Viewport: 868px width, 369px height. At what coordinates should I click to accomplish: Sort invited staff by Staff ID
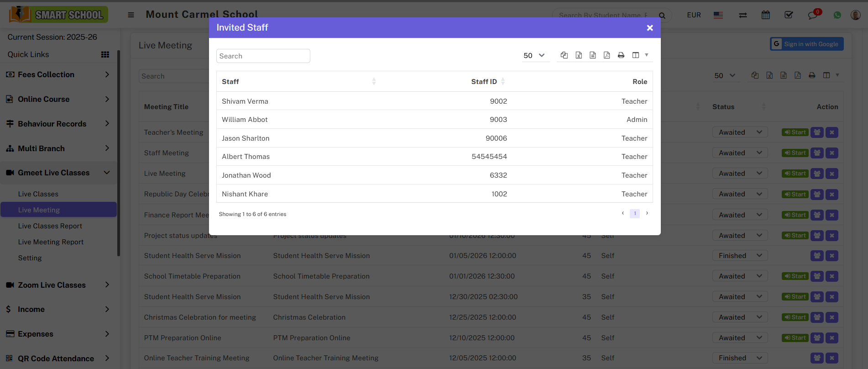point(488,81)
